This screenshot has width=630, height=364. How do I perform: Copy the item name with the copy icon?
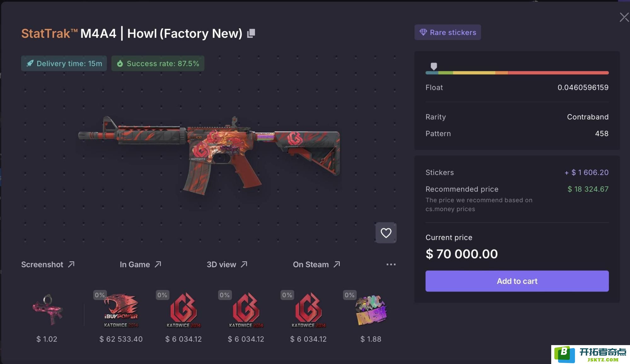251,33
